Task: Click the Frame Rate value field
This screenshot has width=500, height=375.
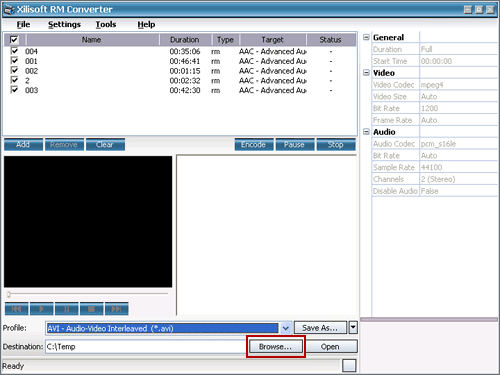Action: click(459, 120)
